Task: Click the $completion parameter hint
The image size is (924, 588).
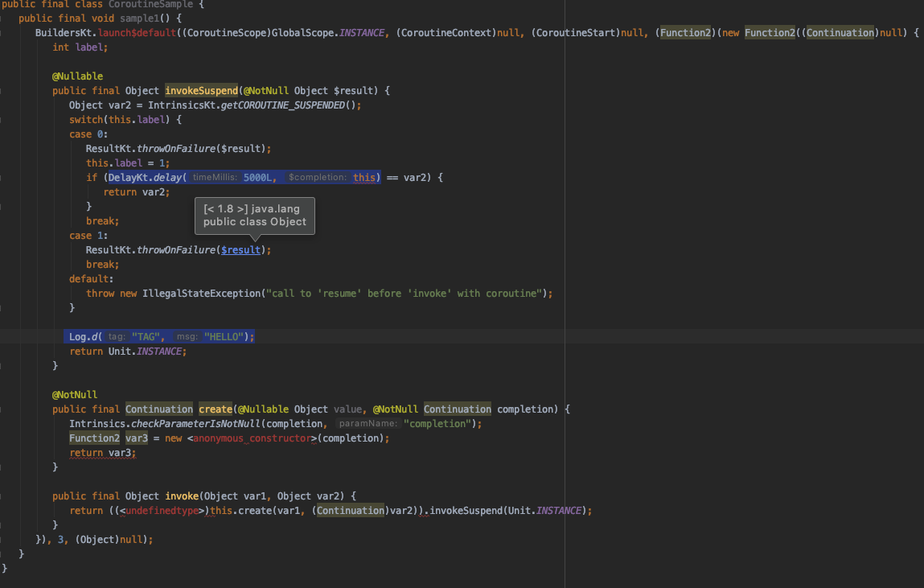Action: 318,177
